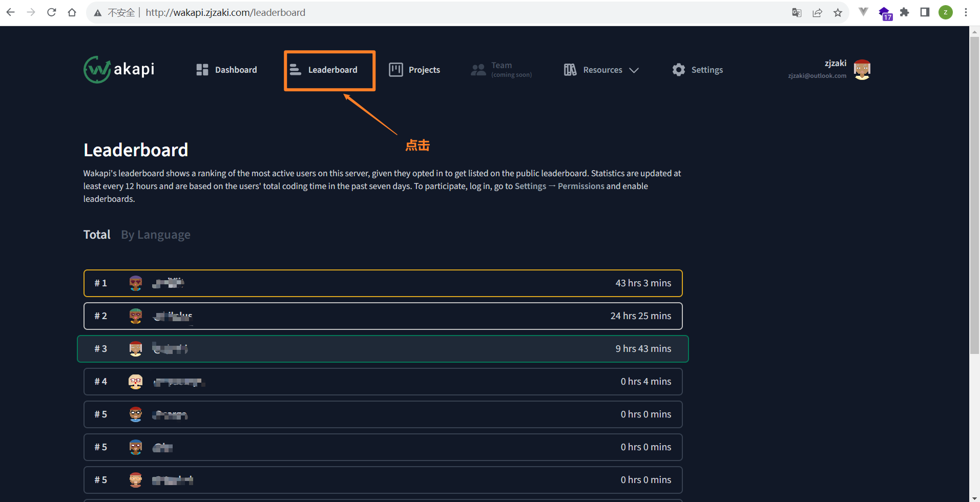Click avatar of rank #4 user

click(136, 382)
